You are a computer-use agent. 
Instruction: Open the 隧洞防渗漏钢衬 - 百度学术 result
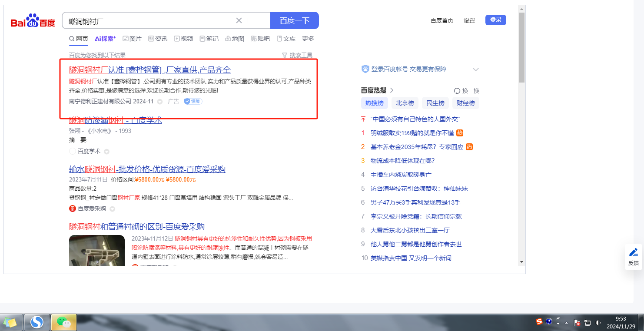click(116, 120)
